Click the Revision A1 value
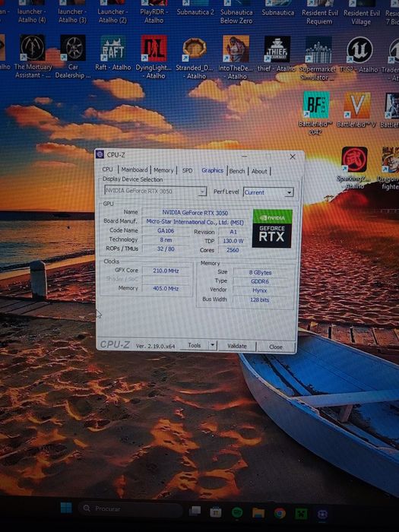Image resolution: width=399 pixels, height=532 pixels. 233,232
